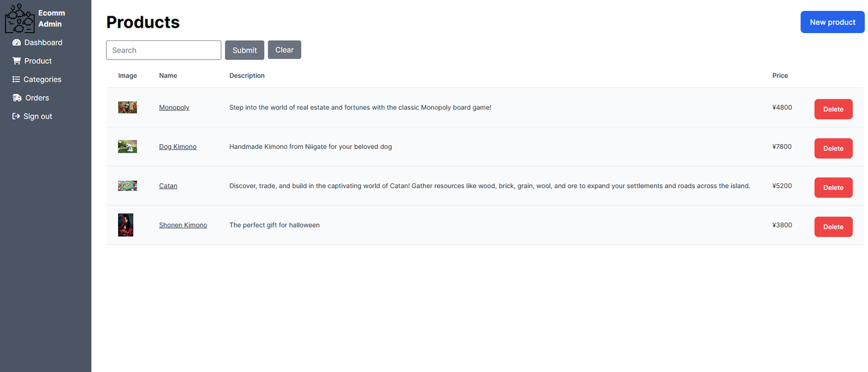Open the Orders sidebar menu item
Image resolution: width=868 pixels, height=372 pixels.
point(37,98)
